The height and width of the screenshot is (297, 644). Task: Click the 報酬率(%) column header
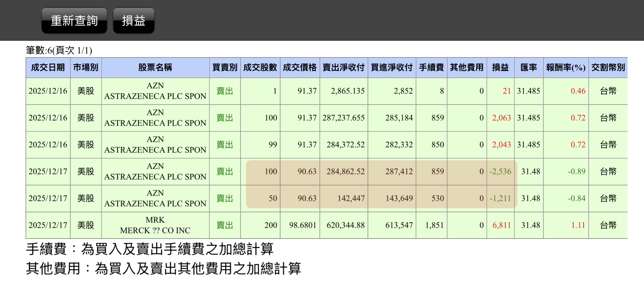point(565,67)
